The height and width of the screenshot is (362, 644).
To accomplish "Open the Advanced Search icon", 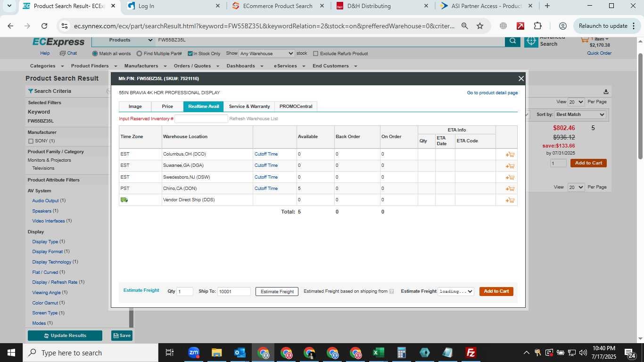I will [x=531, y=41].
